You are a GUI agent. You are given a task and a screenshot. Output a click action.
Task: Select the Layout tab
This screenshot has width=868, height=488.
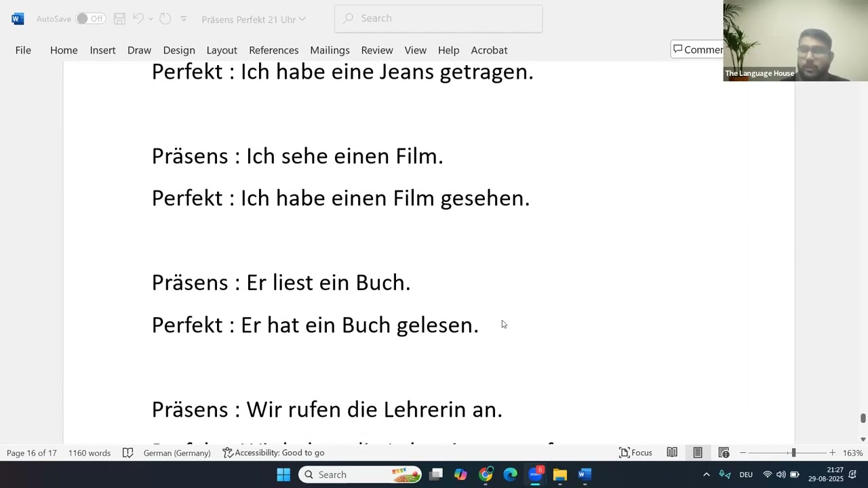tap(222, 50)
